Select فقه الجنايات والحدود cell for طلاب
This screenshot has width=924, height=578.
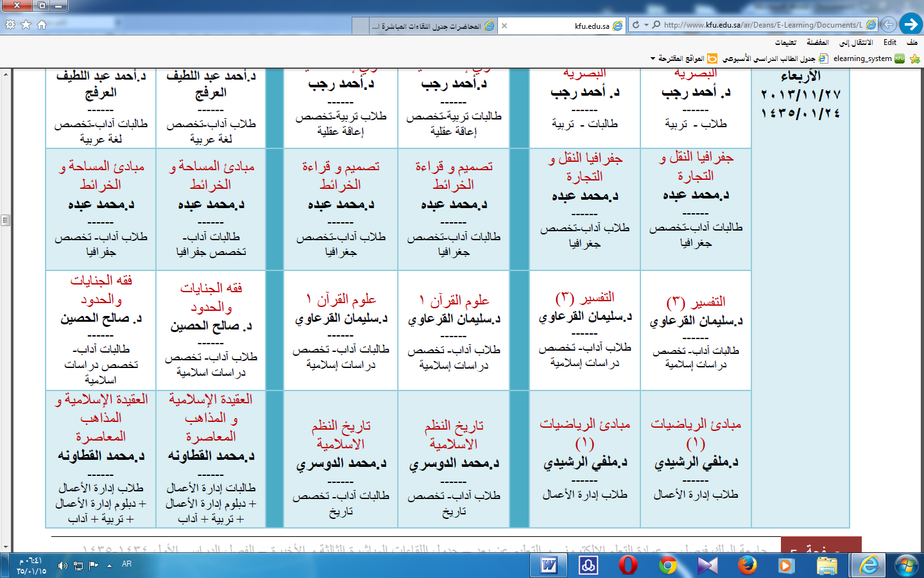[x=210, y=330]
